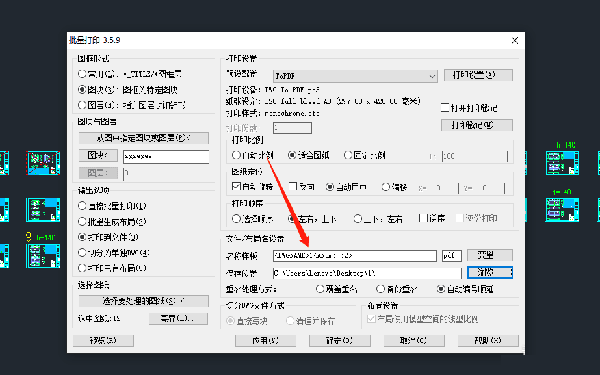The image size is (600, 375).
Task: Select the auto center radio button
Action: (x=330, y=187)
